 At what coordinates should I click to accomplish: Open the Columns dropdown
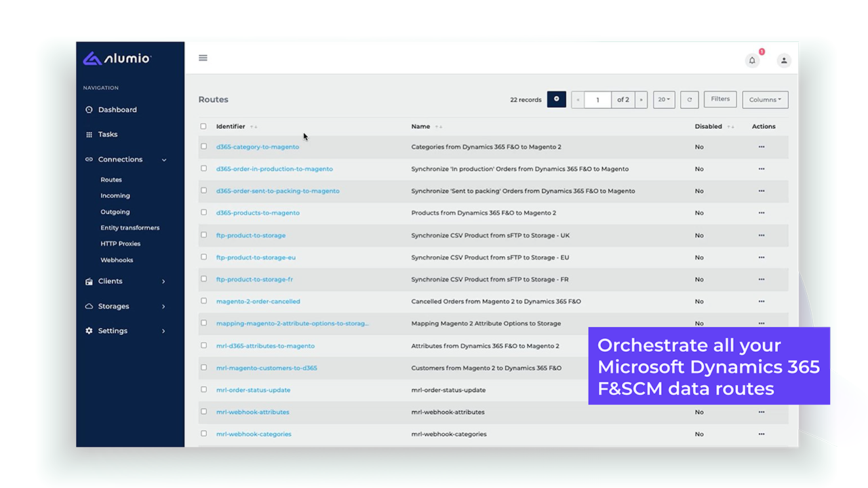(x=765, y=100)
